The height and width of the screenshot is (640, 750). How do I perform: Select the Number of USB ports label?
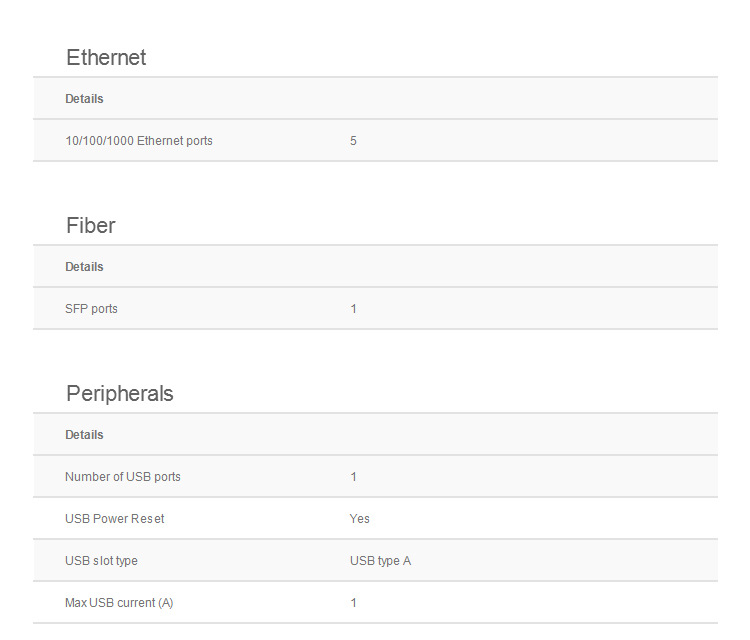(123, 477)
